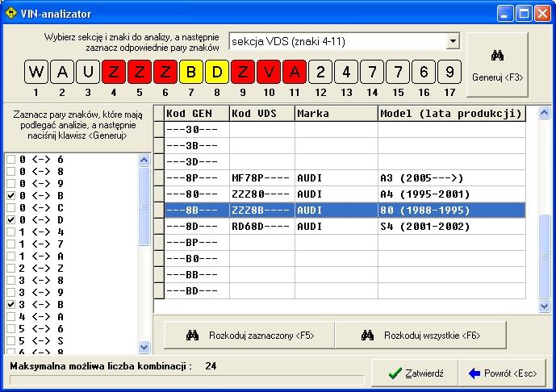Viewport: 556px width, 392px height.
Task: Select the ---30--- table row
Action: tap(345, 129)
